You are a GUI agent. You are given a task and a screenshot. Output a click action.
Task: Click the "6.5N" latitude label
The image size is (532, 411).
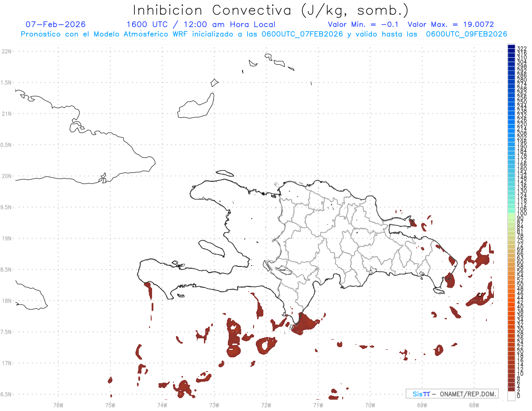tap(6, 394)
